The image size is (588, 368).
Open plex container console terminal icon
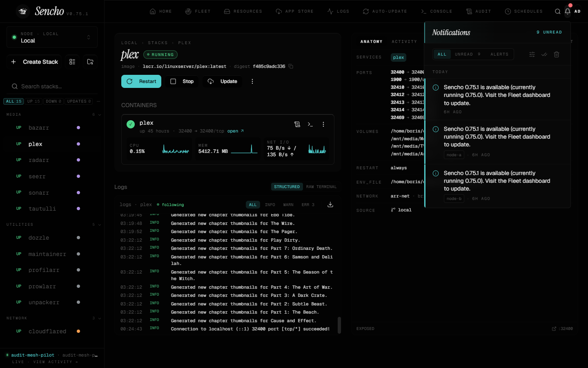(x=310, y=124)
